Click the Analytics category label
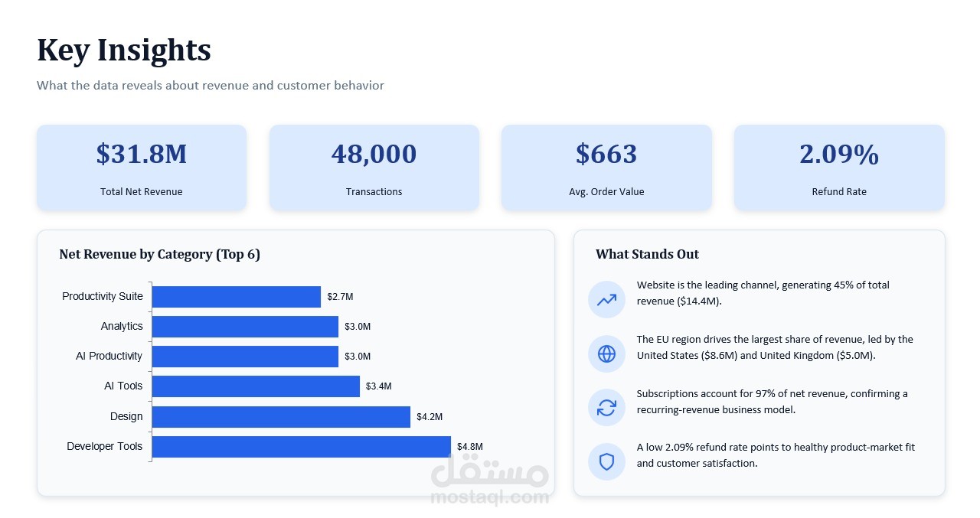This screenshot has width=980, height=518. point(122,327)
